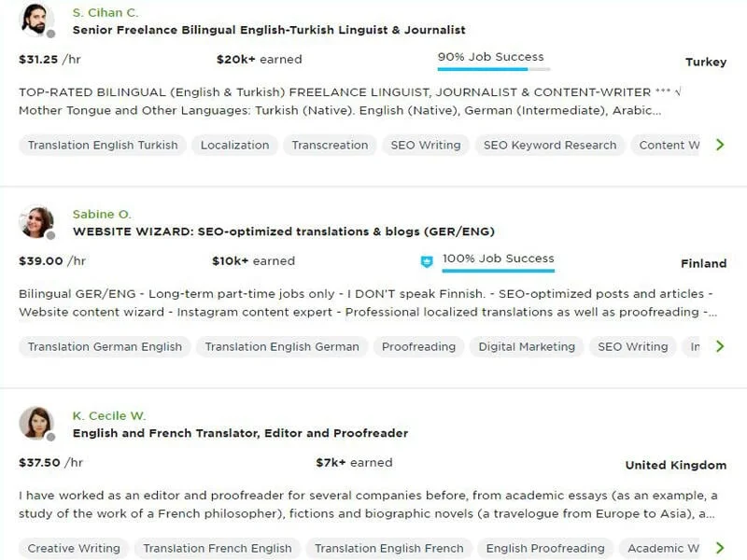This screenshot has width=747, height=560.
Task: Open S. Cihan C. name link
Action: tap(105, 13)
